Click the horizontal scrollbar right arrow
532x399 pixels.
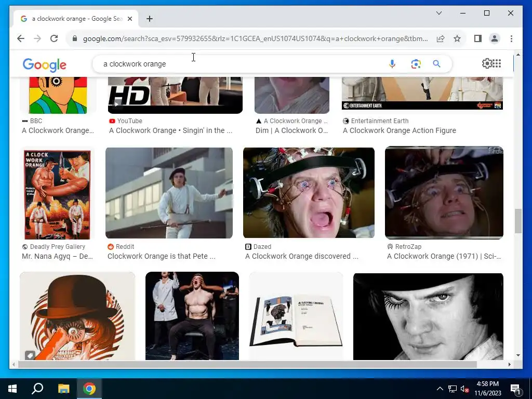tap(509, 364)
